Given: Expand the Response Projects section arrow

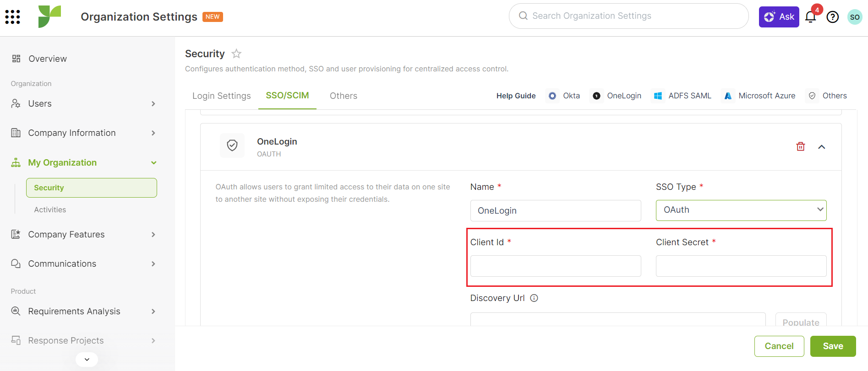Looking at the screenshot, I should [153, 341].
